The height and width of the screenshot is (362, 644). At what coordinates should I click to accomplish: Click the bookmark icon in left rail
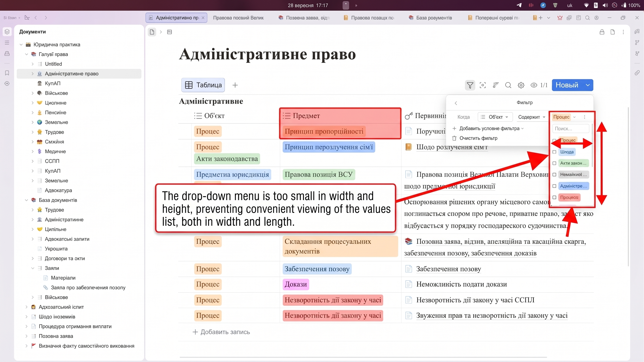[7, 73]
